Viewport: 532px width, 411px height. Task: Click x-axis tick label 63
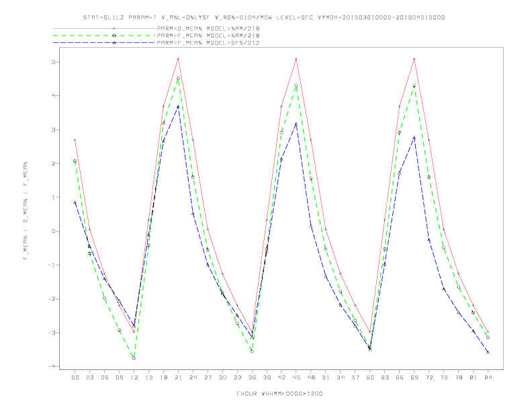click(385, 377)
